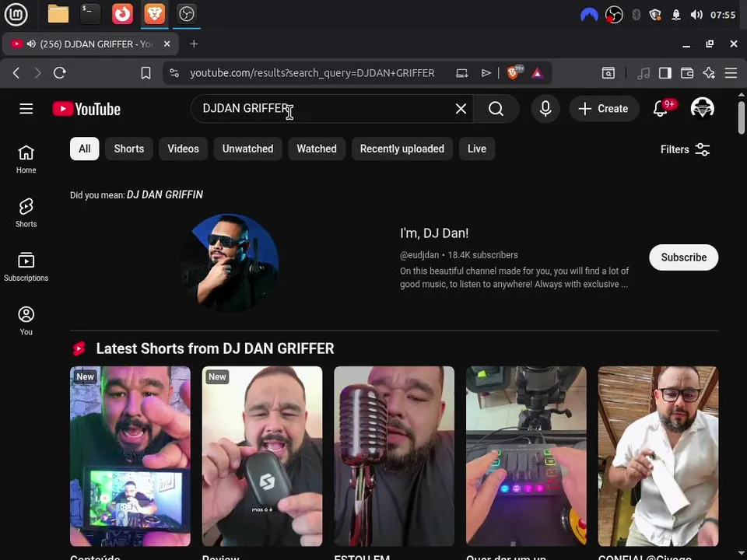Screen dimensions: 747x560
Task: Open the Short with white shirt man
Action: pyautogui.click(x=658, y=456)
